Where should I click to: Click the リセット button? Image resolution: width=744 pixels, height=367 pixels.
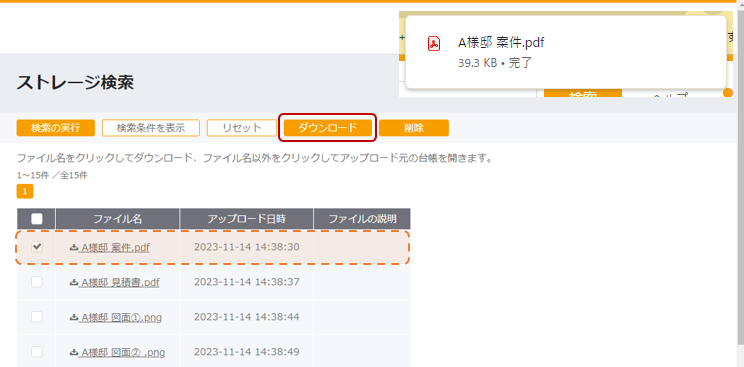coord(242,128)
